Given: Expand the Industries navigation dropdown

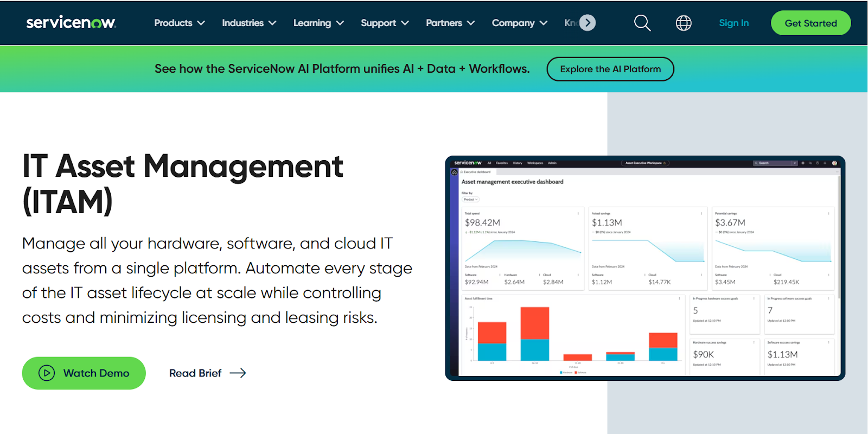Looking at the screenshot, I should 249,23.
